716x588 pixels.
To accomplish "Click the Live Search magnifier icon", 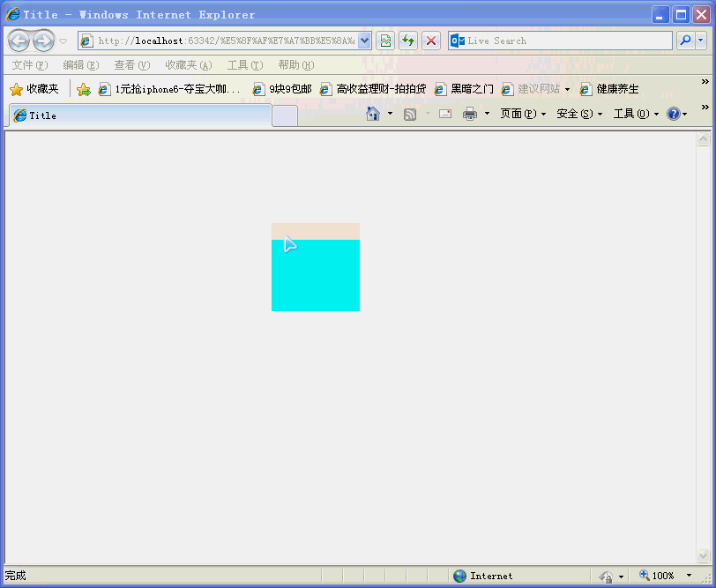I will (685, 41).
